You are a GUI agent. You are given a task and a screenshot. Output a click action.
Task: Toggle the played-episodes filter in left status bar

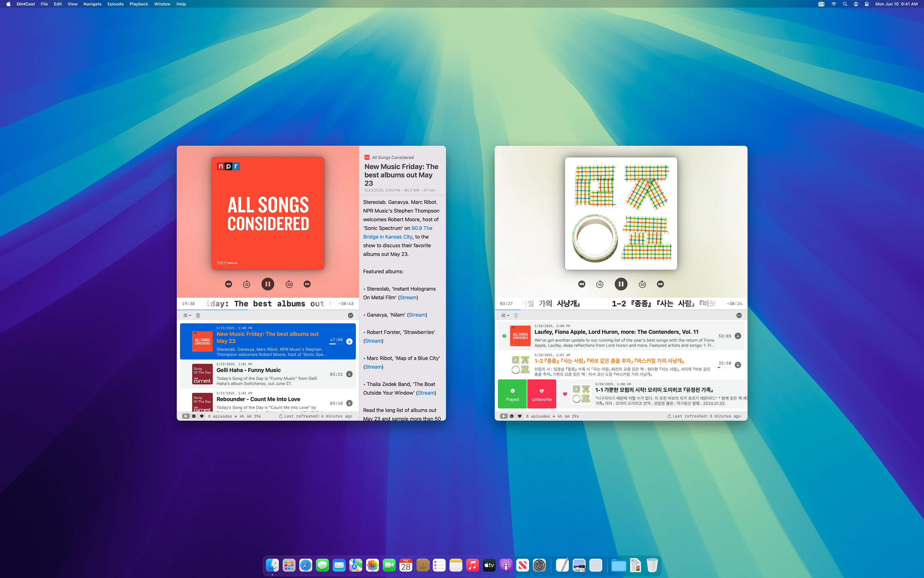pos(185,416)
